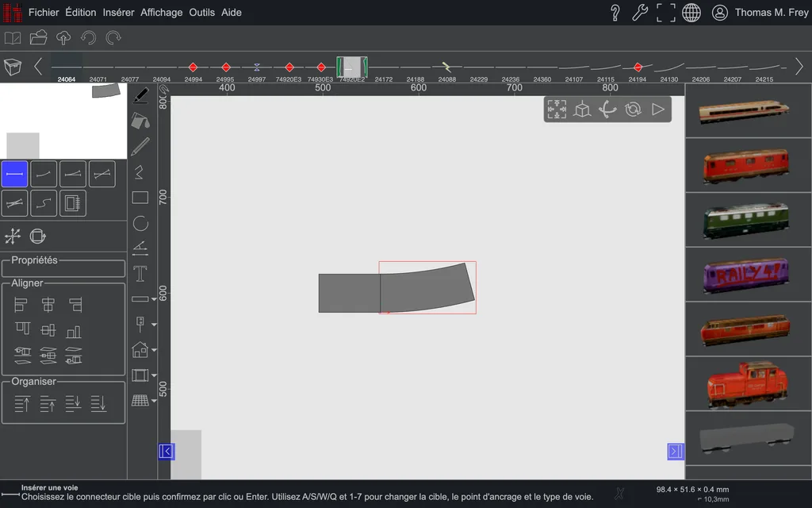
Task: Choose the green locomotive thumbnail
Action: point(745,220)
